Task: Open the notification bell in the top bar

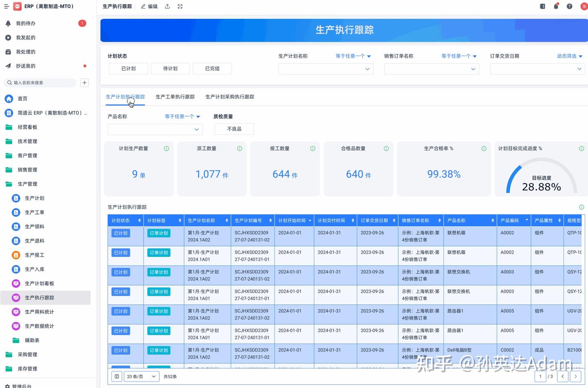Action: coord(556,7)
